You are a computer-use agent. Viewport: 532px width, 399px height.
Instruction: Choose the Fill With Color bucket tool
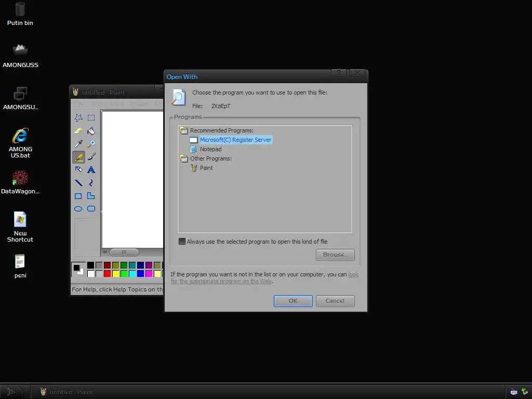click(x=91, y=130)
